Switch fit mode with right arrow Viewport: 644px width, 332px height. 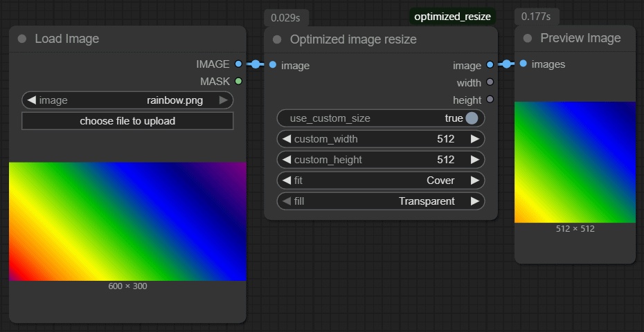click(474, 181)
